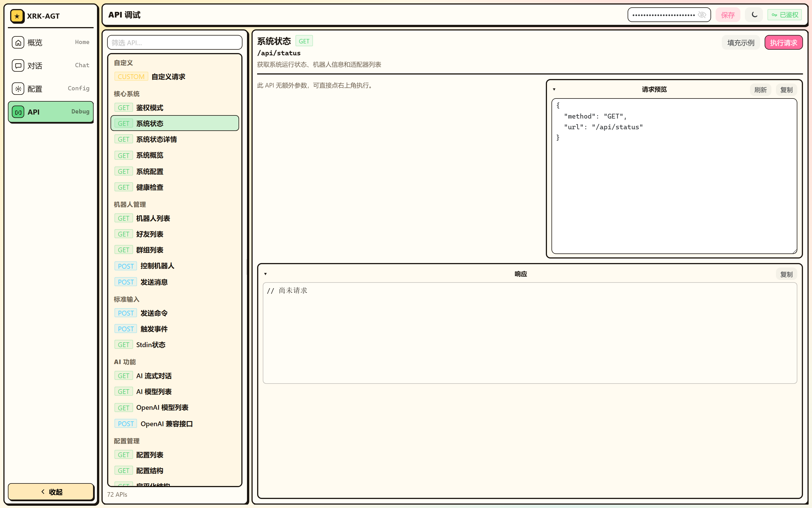The image size is (812, 508).
Task: Select GET 鉴权模式 API
Action: point(175,108)
